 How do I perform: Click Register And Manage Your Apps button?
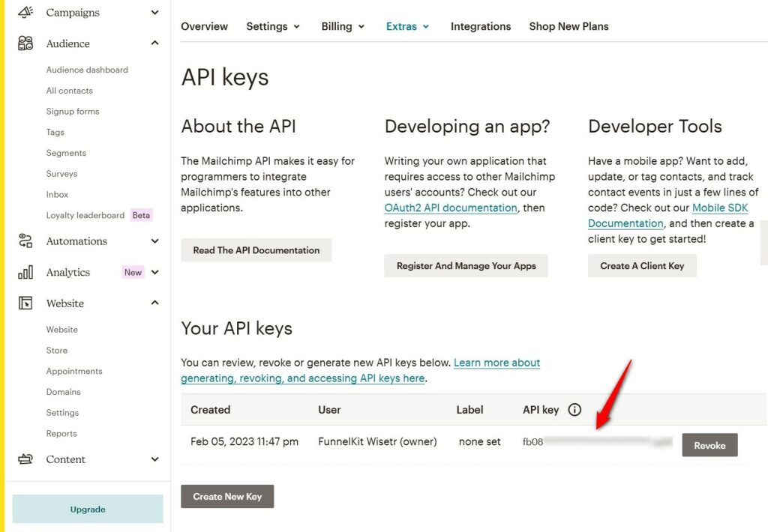[x=466, y=266]
